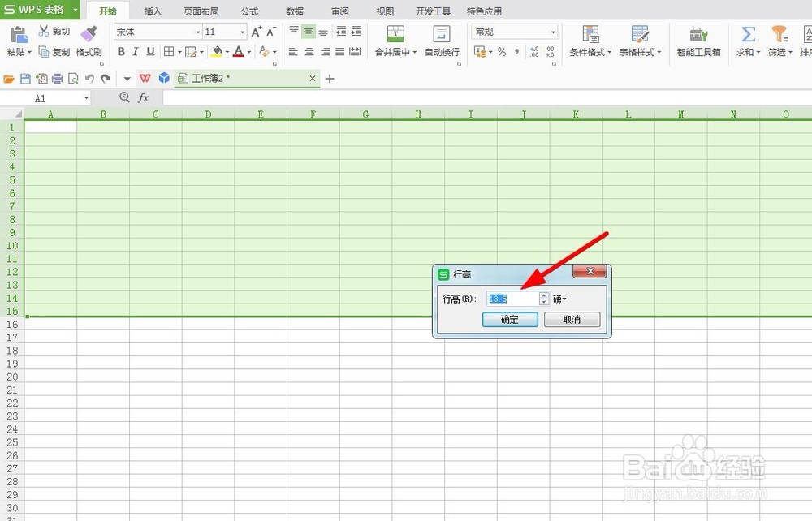Switch to the 数据 (Data) tab
The image size is (812, 521).
295,11
